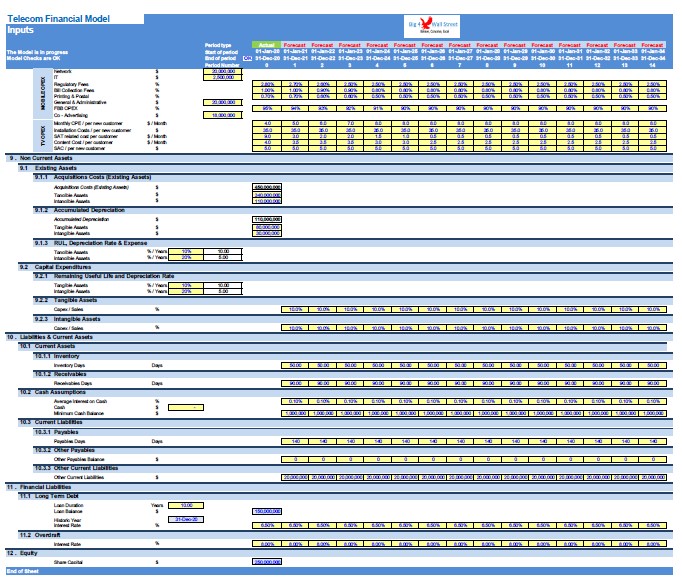This screenshot has height=586, width=682.
Task: Select the Accumulated Depreciation value cell
Action: (x=267, y=220)
